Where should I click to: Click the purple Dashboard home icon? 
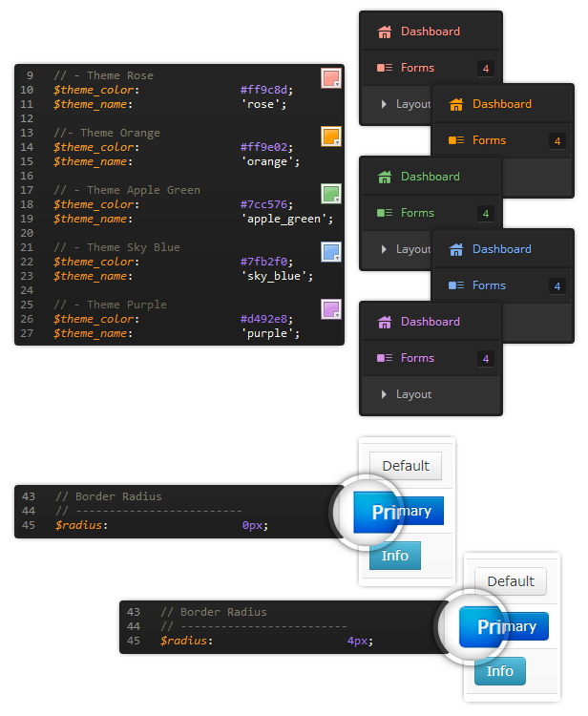pyautogui.click(x=385, y=322)
